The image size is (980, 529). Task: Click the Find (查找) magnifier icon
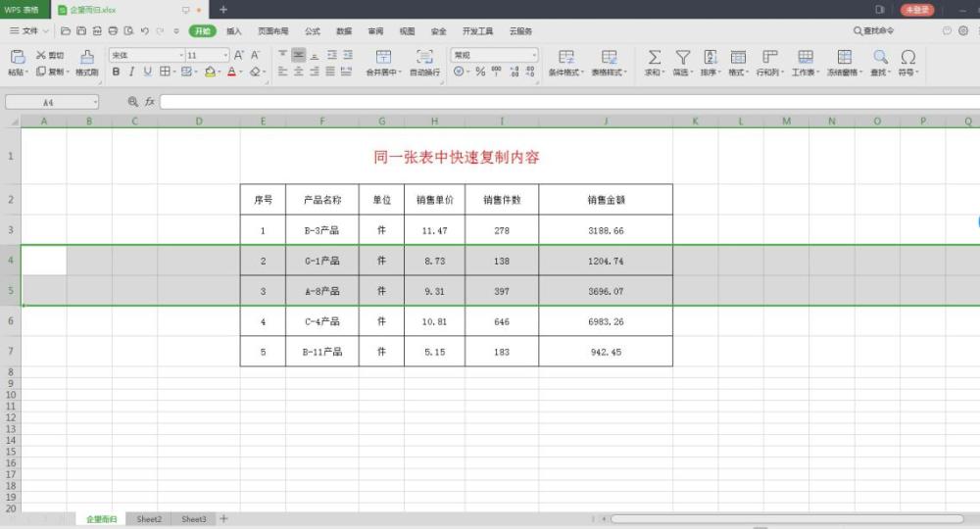point(881,57)
